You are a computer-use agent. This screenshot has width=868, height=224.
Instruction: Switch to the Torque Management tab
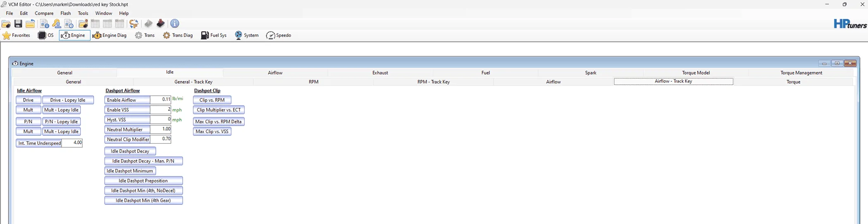(x=801, y=73)
